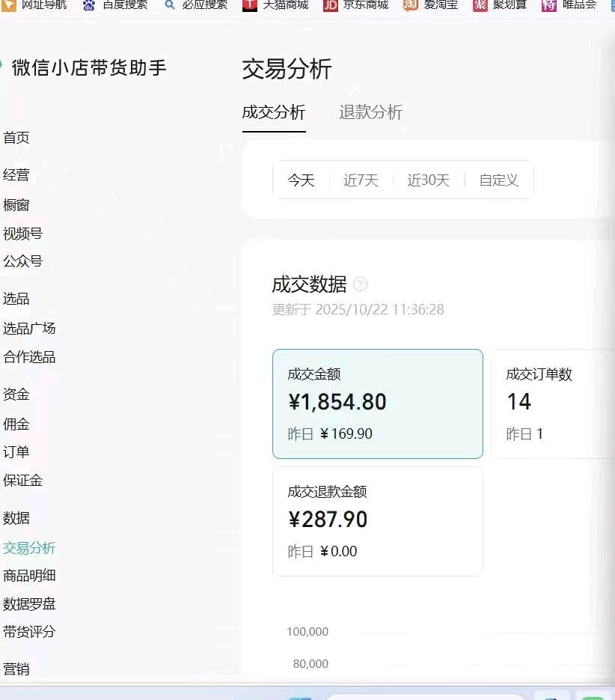The height and width of the screenshot is (700, 615).
Task: Open the 自定义 date range picker
Action: [498, 180]
